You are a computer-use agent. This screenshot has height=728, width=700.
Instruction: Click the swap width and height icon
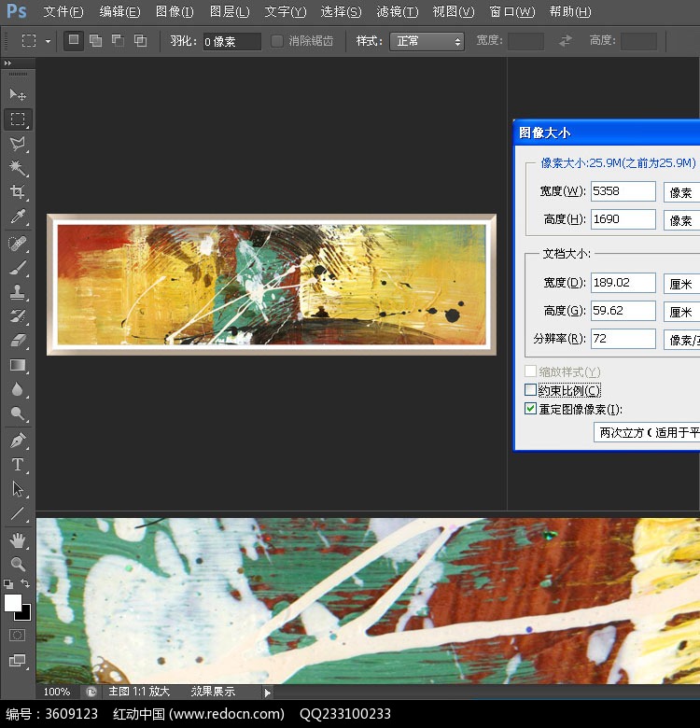click(565, 41)
